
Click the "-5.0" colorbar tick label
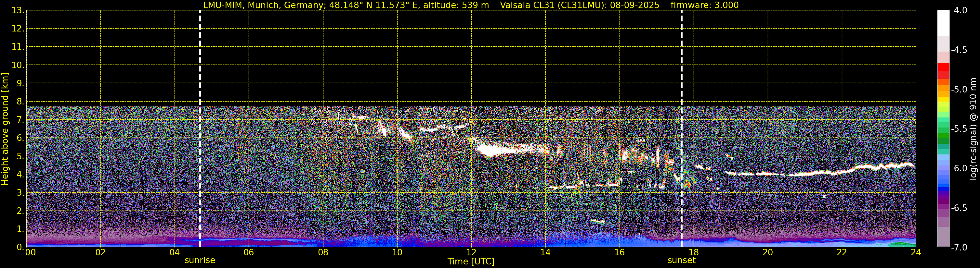coord(959,90)
